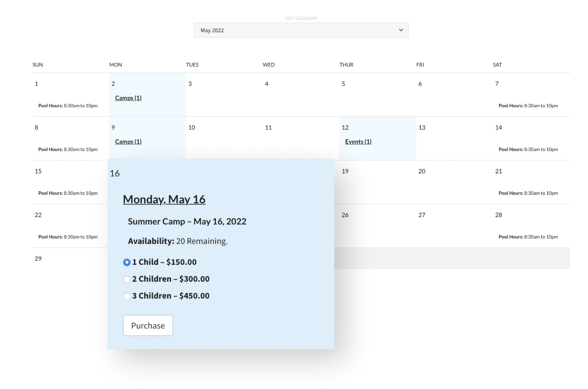Open the Monday, May 16 heading link
This screenshot has width=588, height=389.
[x=164, y=199]
